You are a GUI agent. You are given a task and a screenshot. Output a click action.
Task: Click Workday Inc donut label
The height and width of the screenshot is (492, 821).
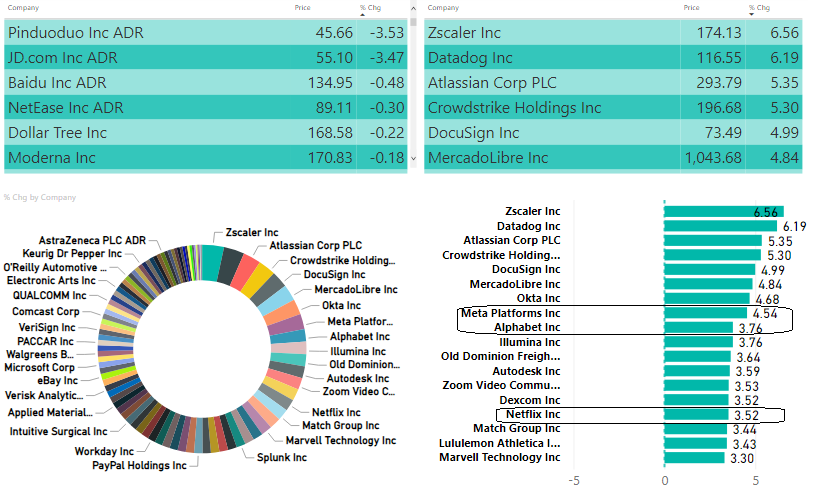click(104, 451)
